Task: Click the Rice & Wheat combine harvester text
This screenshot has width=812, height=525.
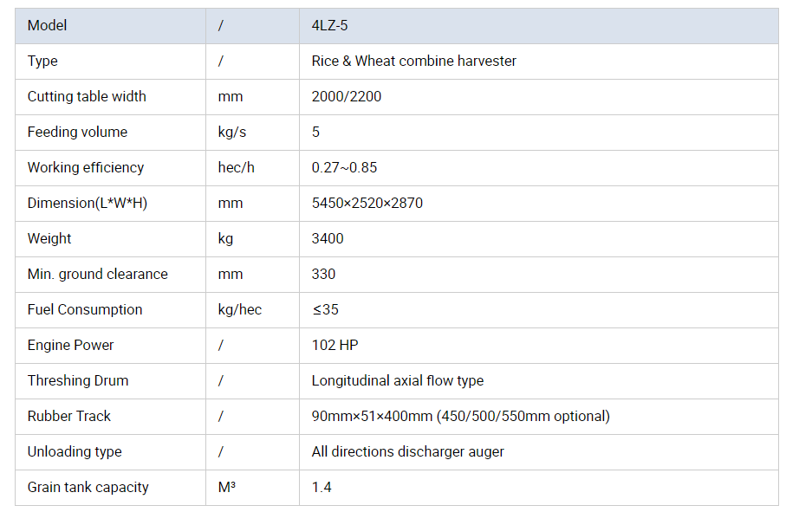Action: click(413, 62)
